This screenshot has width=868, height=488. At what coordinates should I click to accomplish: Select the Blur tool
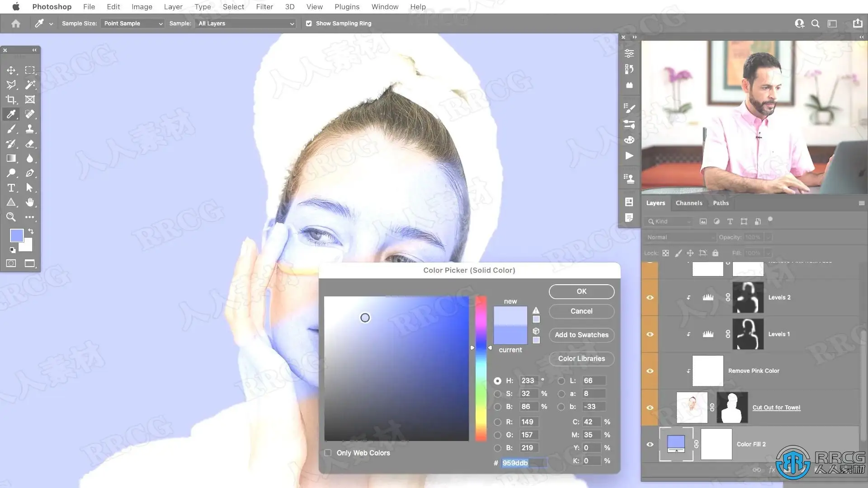tap(30, 159)
